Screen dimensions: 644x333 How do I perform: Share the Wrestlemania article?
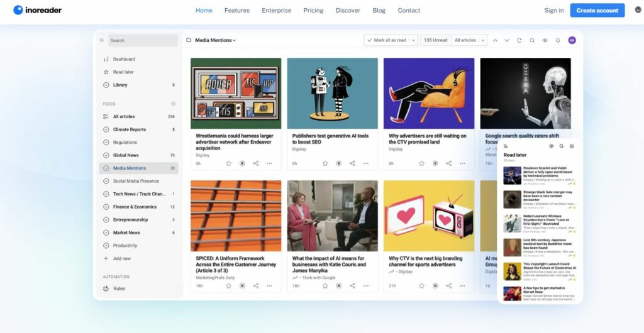pos(256,163)
